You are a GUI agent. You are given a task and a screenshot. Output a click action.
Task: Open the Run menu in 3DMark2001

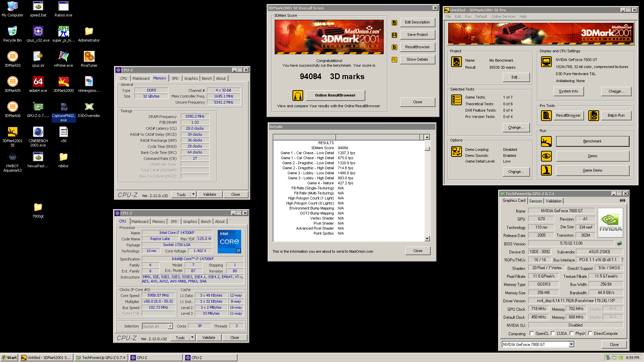(x=468, y=16)
